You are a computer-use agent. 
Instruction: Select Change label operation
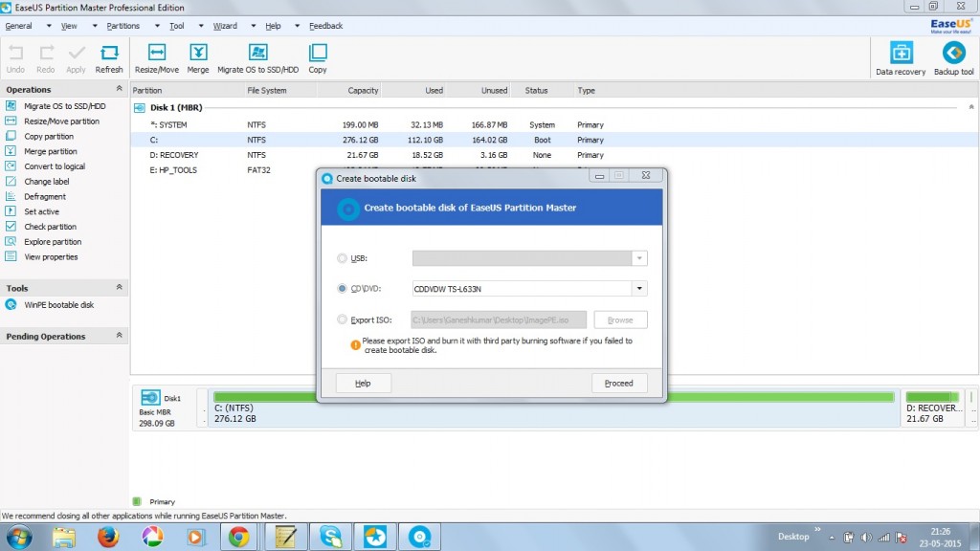[x=46, y=181]
